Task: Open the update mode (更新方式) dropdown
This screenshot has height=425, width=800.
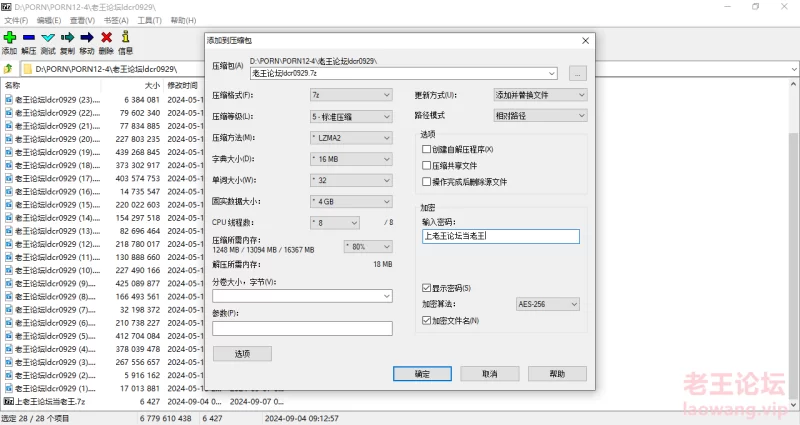Action: (540, 95)
